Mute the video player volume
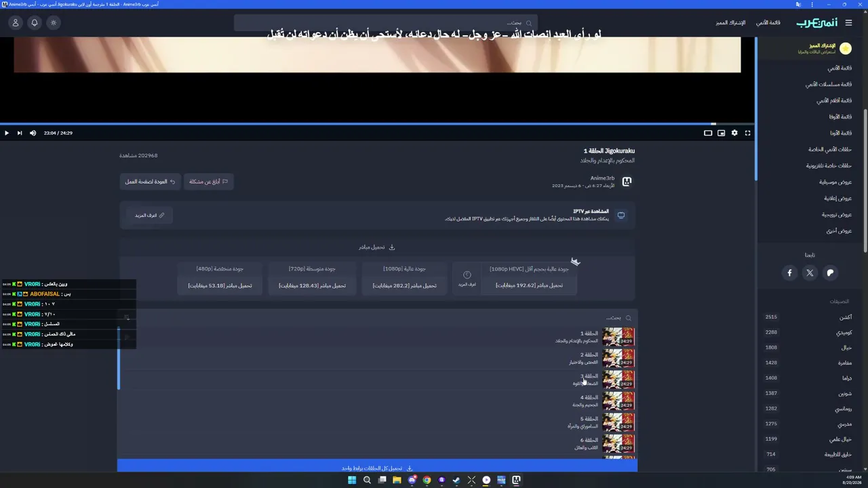 click(33, 133)
